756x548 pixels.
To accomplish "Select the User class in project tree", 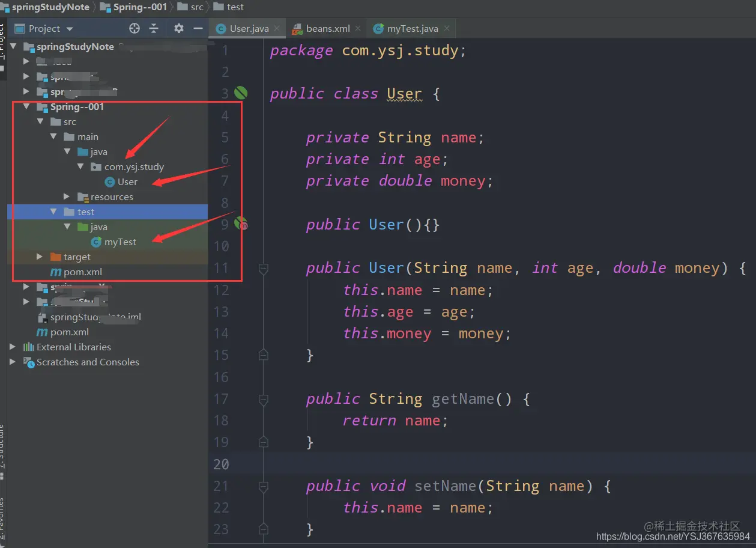I will (x=127, y=181).
